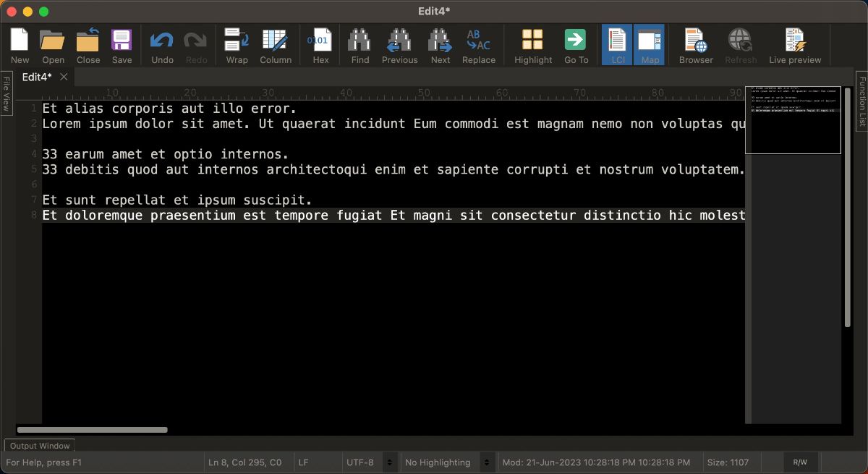Click the document map thumbnail
The height and width of the screenshot is (474, 868).
793,121
